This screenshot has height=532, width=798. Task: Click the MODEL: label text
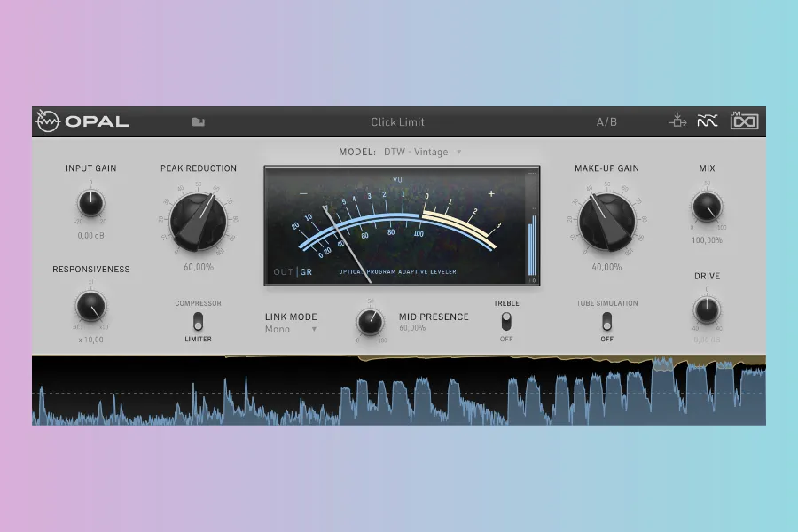357,152
